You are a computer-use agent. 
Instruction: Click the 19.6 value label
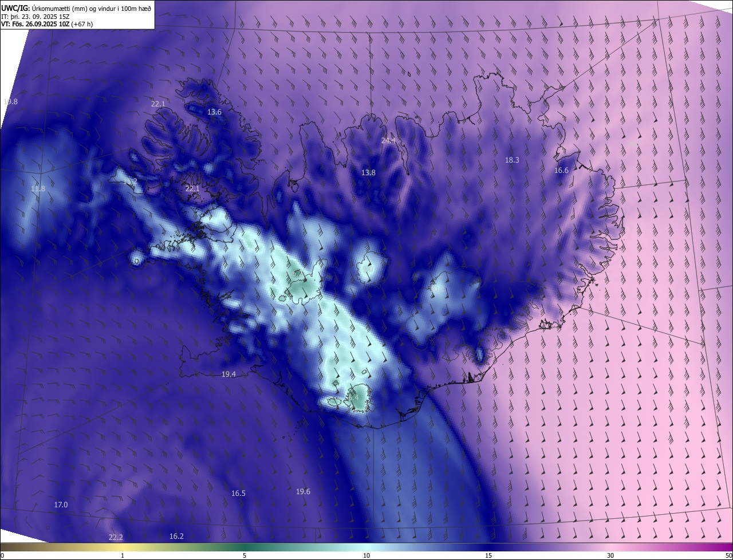coord(303,492)
